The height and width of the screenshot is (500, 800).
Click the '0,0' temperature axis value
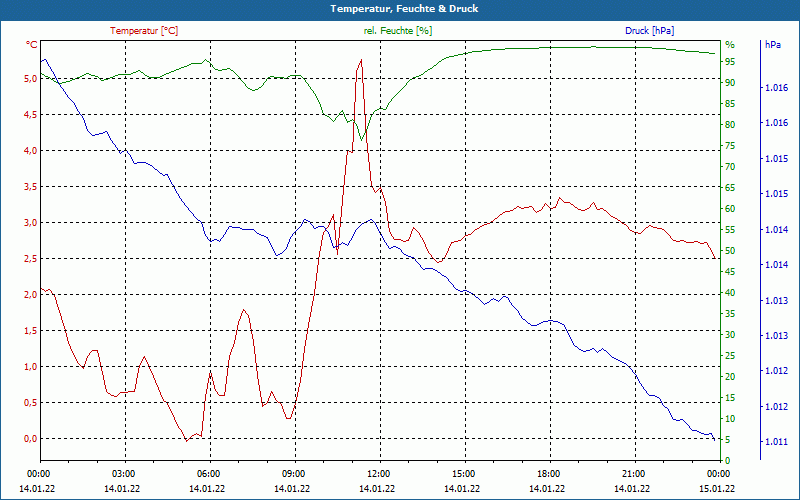(31, 439)
